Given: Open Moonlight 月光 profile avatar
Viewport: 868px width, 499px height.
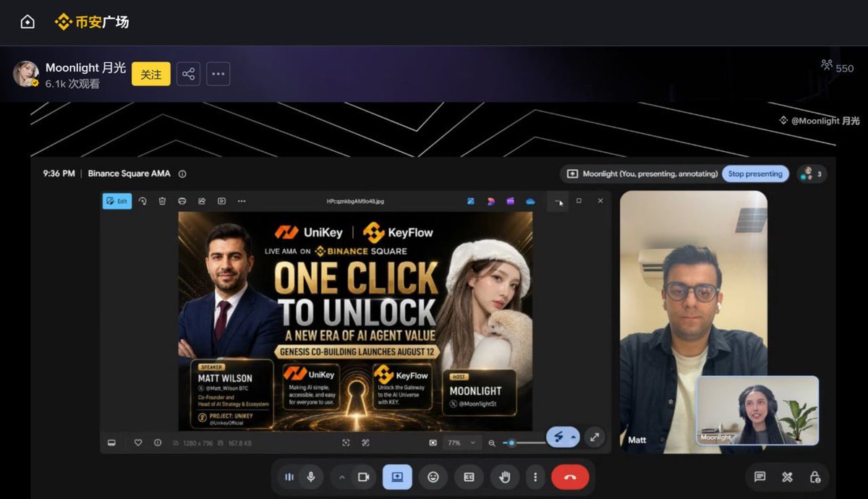Looking at the screenshot, I should pos(26,74).
